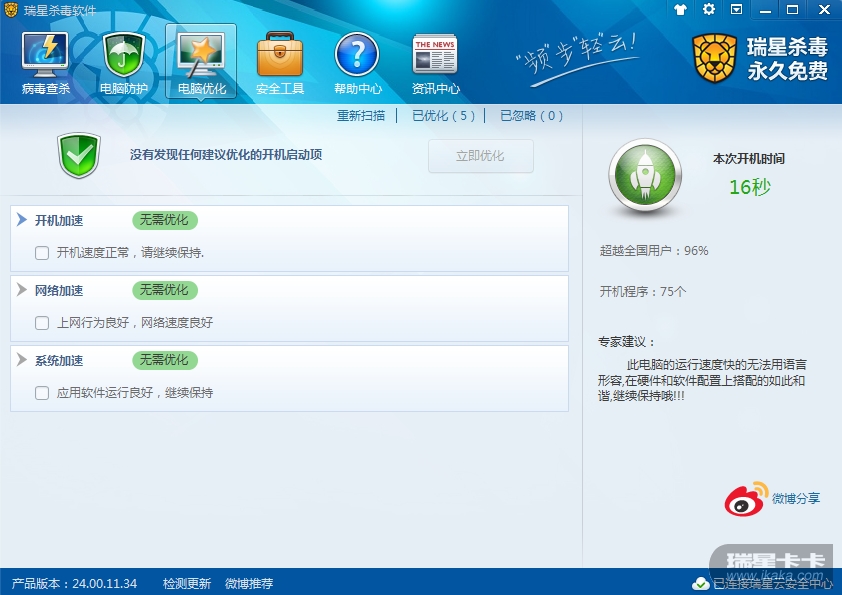This screenshot has height=595, width=842.
Task: Open the 帮助中心 question mark icon
Action: [357, 54]
